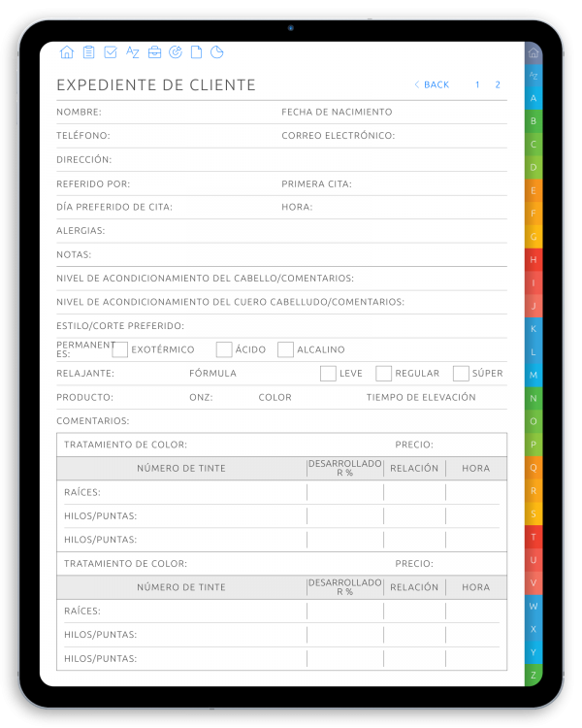Open the clipboard list icon
Screen dimensions: 582x728
pos(88,52)
